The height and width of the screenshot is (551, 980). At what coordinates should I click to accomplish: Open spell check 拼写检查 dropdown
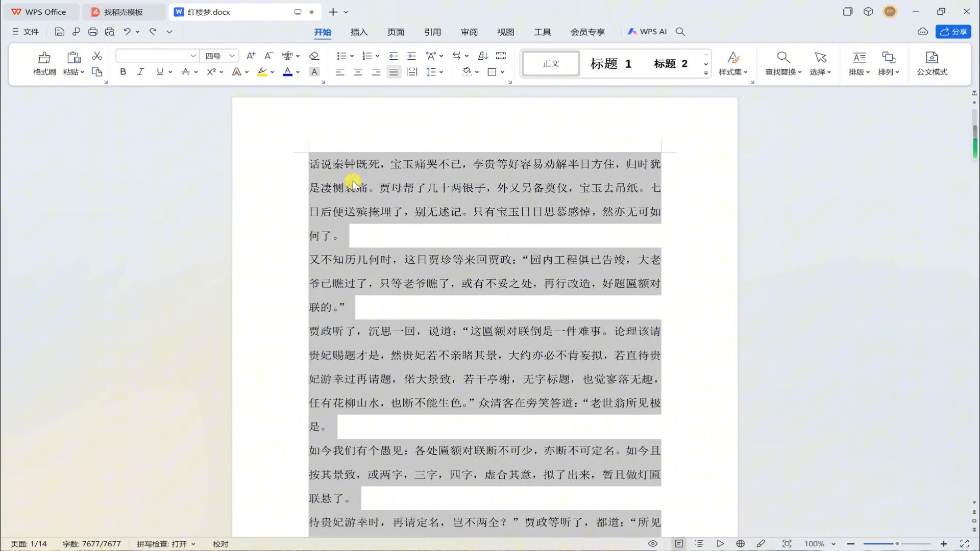193,544
